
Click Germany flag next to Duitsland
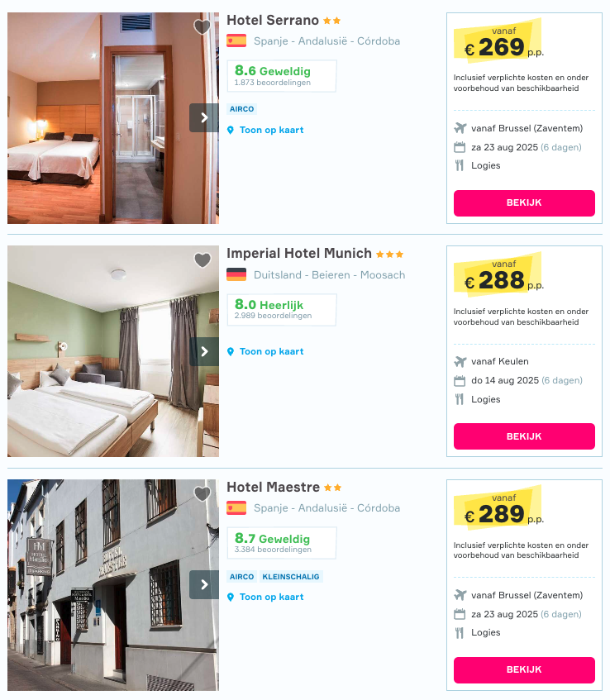pos(236,274)
